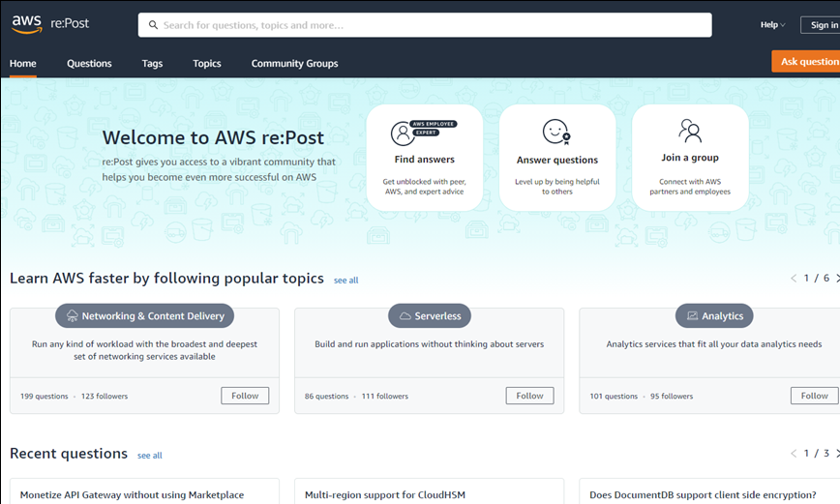Click the AWS re:Post logo

coord(50,24)
